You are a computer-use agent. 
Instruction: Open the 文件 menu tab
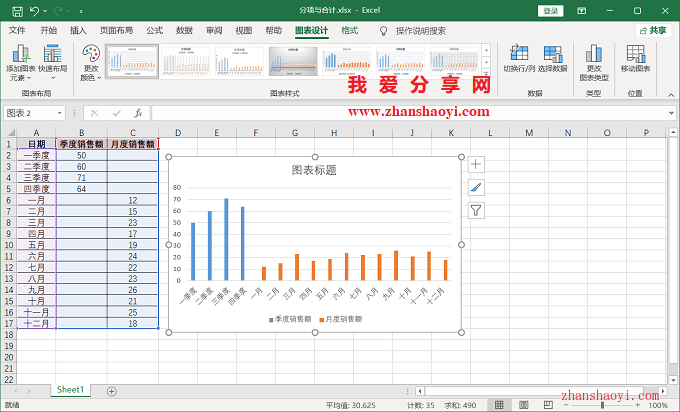point(17,30)
